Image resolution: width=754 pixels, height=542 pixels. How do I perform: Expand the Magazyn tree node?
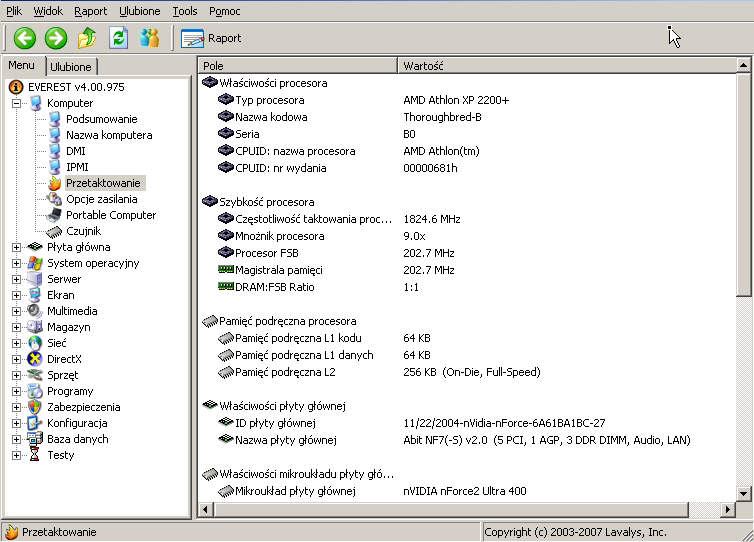click(16, 327)
